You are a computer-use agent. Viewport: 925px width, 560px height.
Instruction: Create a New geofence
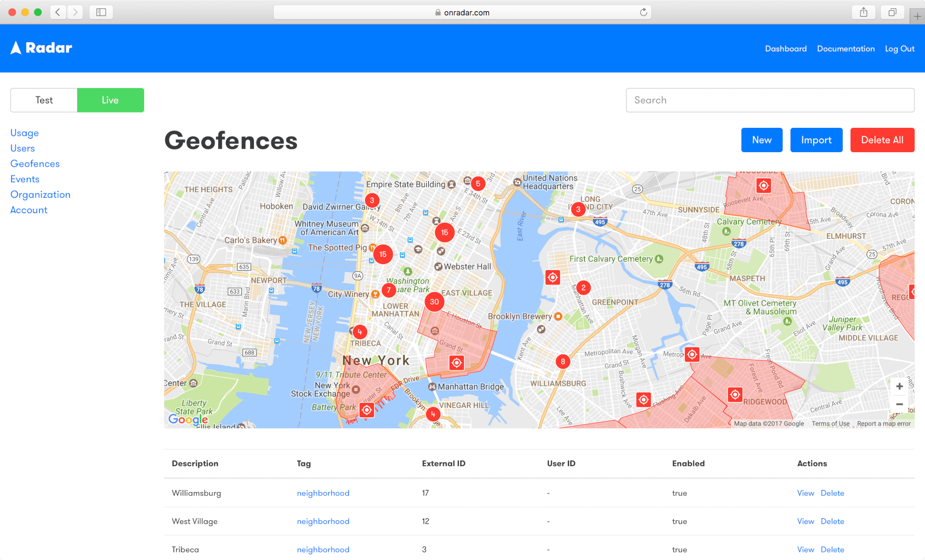[761, 140]
